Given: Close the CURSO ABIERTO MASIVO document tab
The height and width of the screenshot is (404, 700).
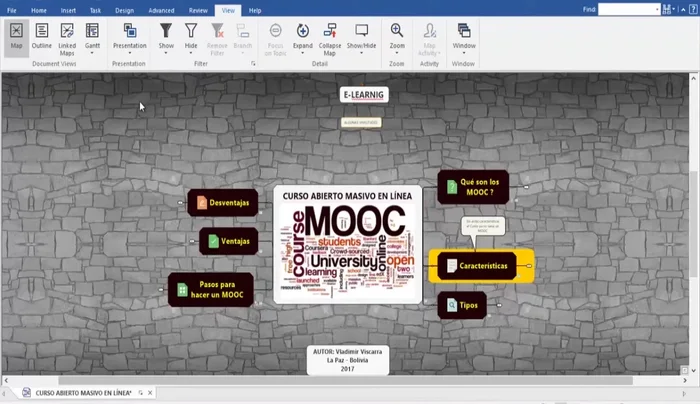Looking at the screenshot, I should (x=150, y=393).
